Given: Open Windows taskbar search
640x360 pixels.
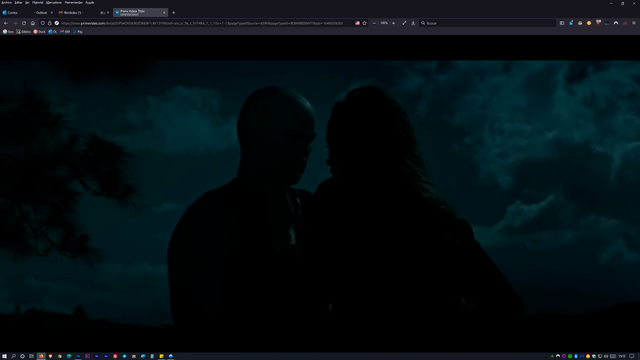Looking at the screenshot, I should pyautogui.click(x=13, y=356).
